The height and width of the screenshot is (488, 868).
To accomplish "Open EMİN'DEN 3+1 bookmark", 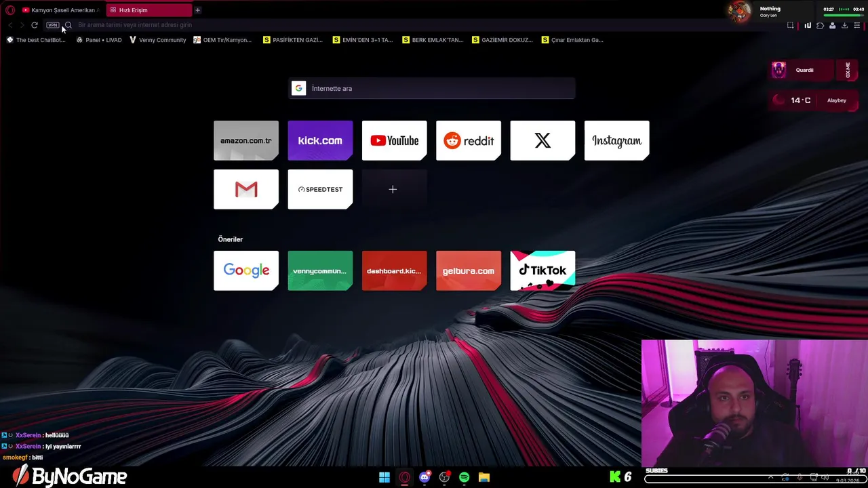I will point(363,40).
